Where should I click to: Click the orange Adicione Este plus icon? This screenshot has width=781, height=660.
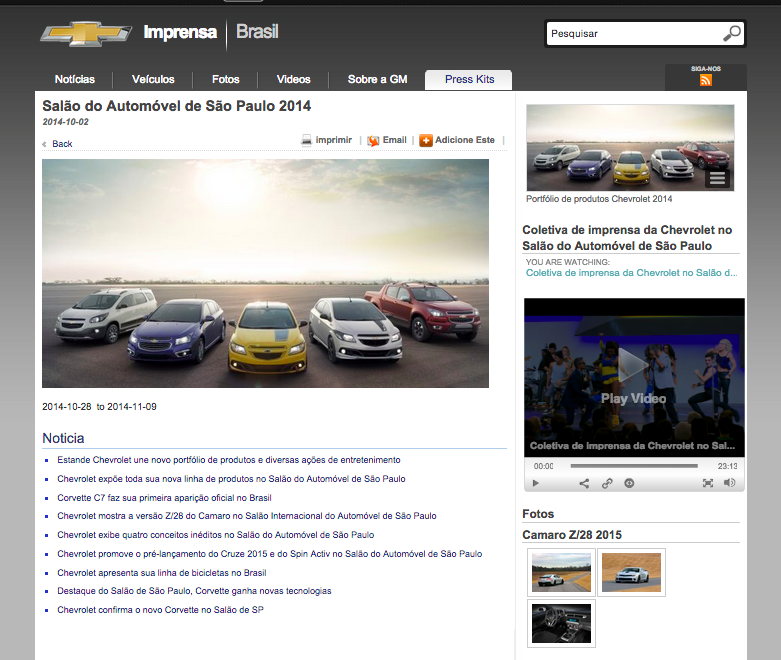coord(426,141)
